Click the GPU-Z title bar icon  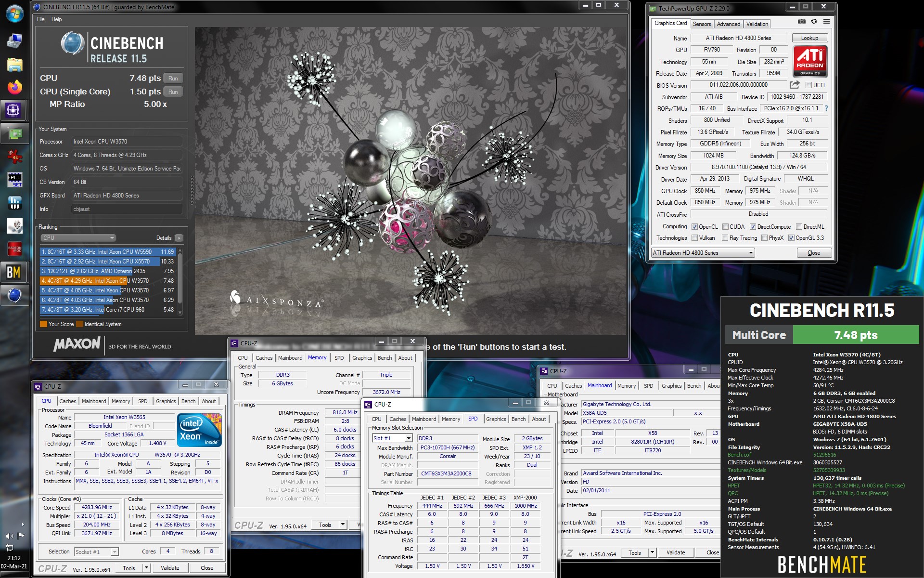click(x=653, y=8)
